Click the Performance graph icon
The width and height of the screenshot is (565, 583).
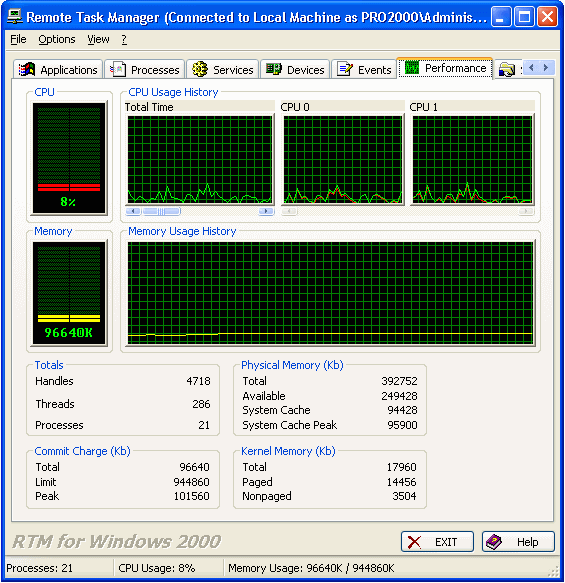point(411,68)
